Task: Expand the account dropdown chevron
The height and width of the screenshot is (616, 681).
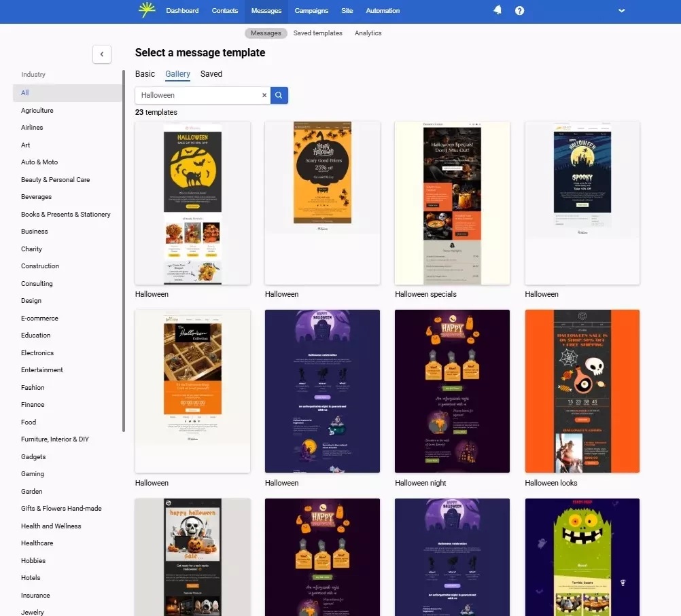Action: (x=621, y=11)
